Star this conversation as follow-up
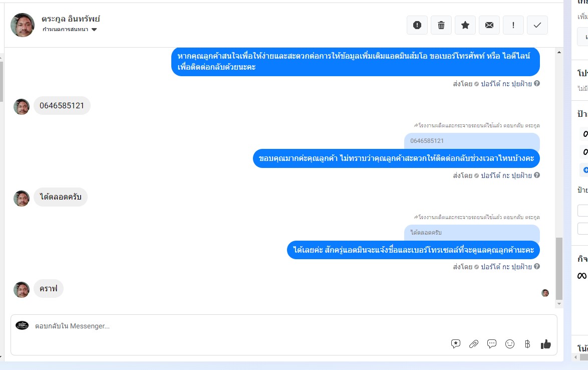The height and width of the screenshot is (370, 588). [465, 25]
